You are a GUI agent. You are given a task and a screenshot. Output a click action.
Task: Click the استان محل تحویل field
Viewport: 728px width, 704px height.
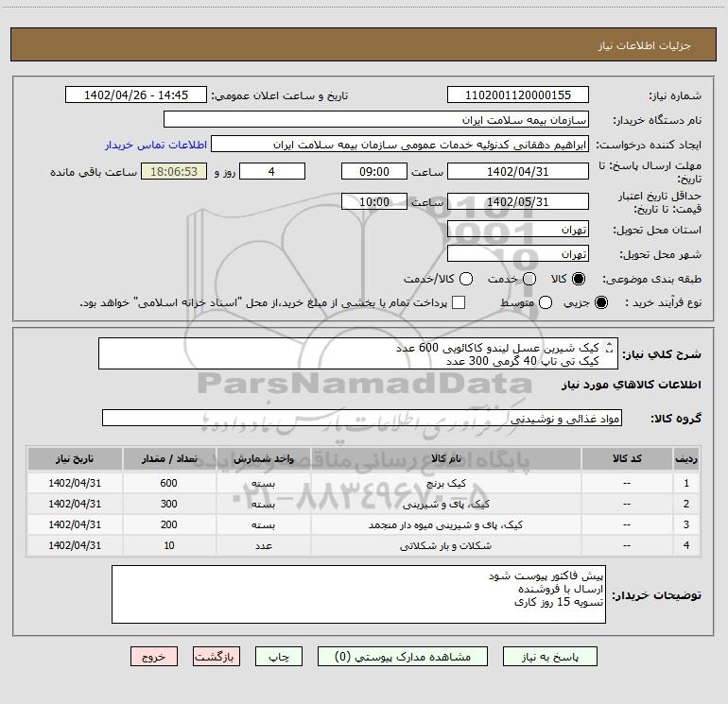518,229
